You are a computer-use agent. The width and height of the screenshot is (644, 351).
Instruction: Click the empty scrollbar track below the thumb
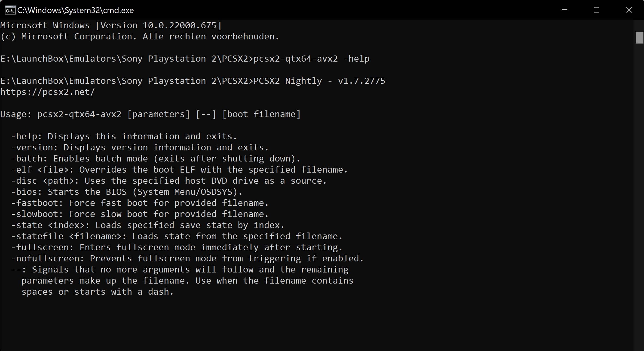[639, 194]
